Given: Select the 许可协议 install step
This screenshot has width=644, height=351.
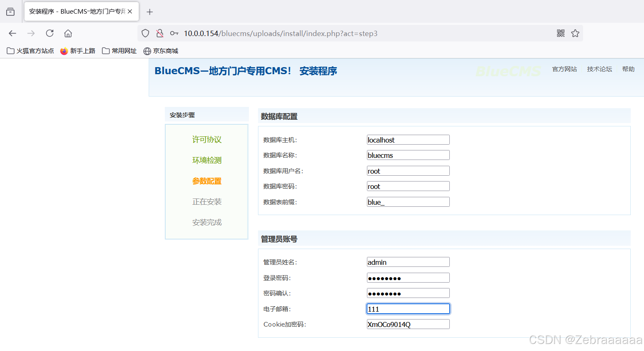Looking at the screenshot, I should point(207,140).
